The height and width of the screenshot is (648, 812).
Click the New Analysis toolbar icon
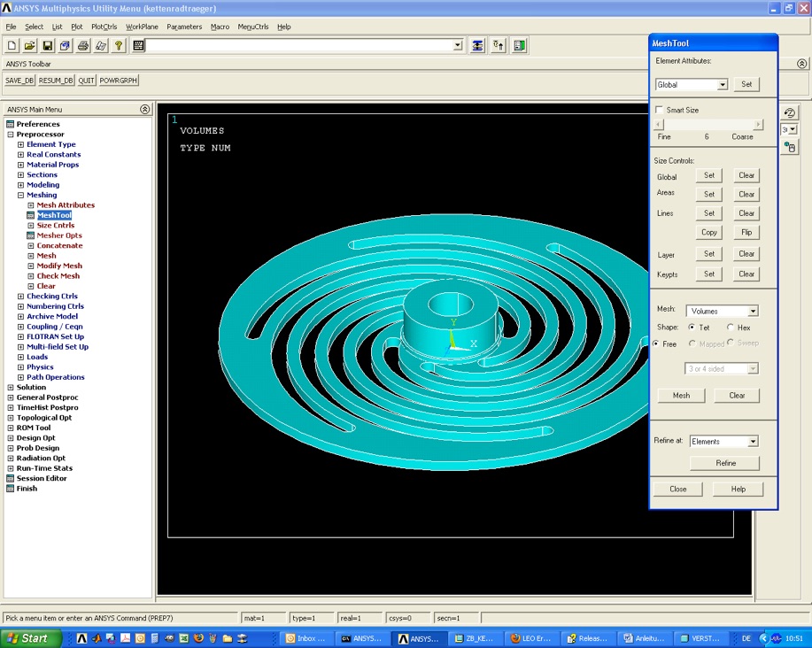[x=12, y=45]
